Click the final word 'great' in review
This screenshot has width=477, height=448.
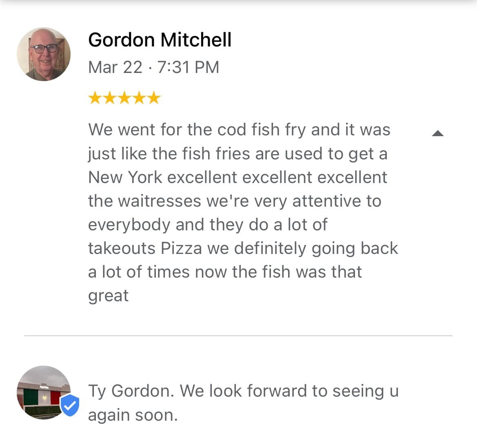pos(108,296)
